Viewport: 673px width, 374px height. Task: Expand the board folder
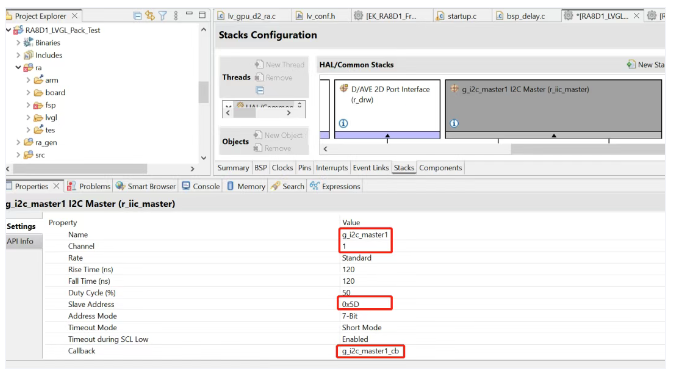(28, 92)
